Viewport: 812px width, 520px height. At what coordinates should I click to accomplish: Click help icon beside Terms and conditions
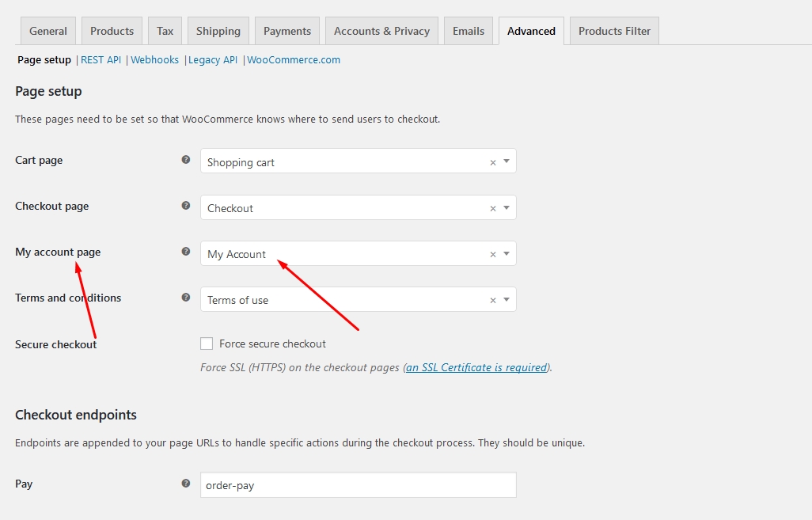tap(186, 298)
